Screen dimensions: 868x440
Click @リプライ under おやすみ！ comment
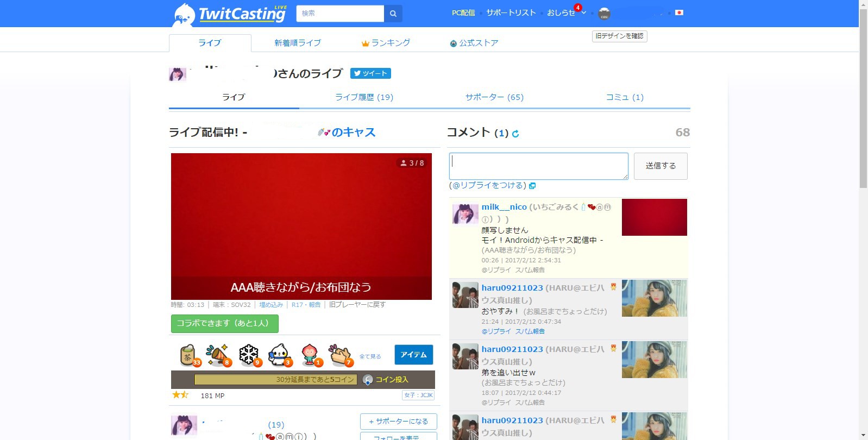pyautogui.click(x=496, y=331)
